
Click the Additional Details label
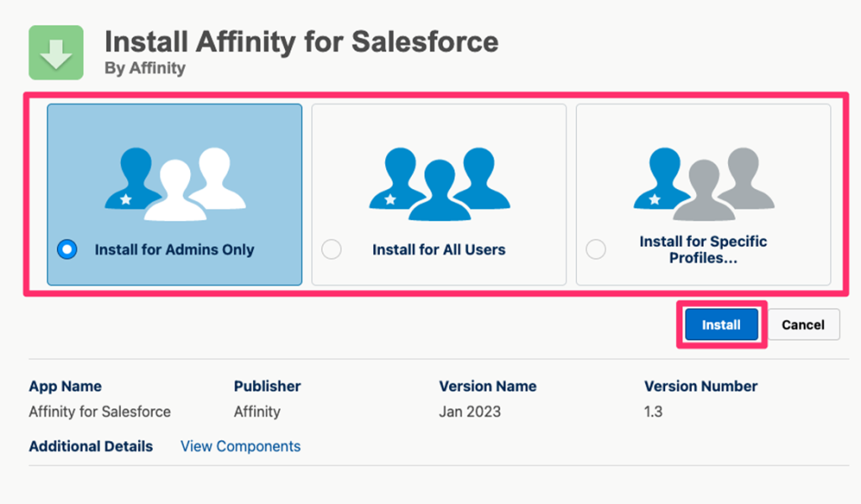point(91,446)
